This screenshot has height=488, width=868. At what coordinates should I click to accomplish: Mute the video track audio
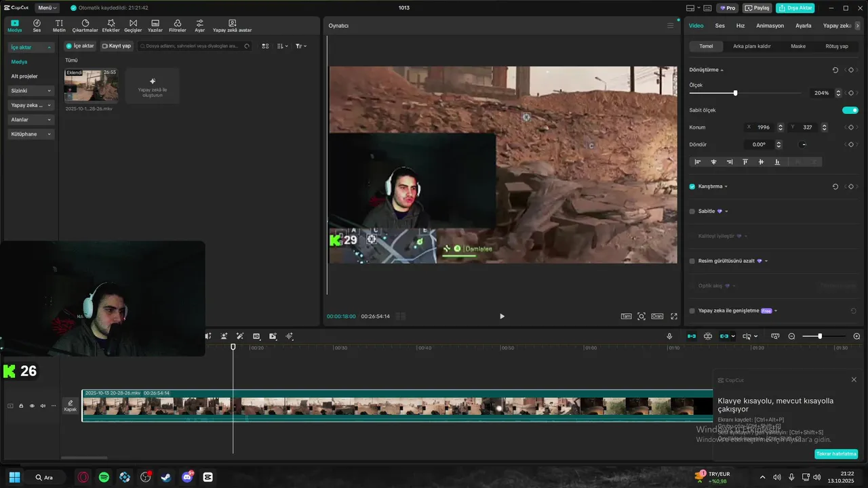tap(43, 406)
